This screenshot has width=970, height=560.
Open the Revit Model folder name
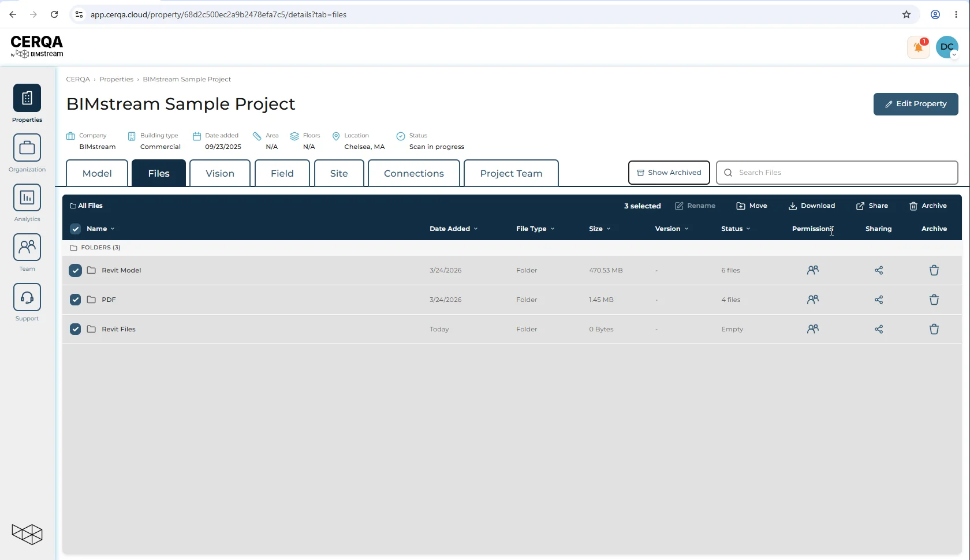pos(121,270)
